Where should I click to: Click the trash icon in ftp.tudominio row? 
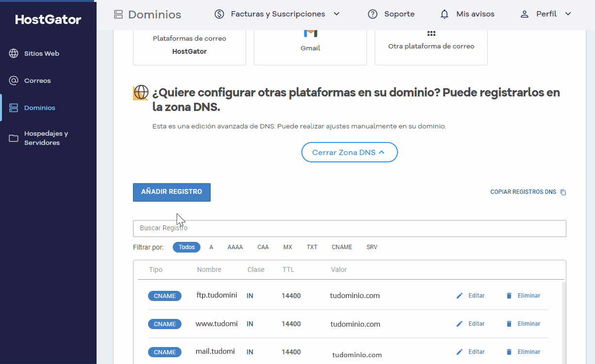coord(509,296)
